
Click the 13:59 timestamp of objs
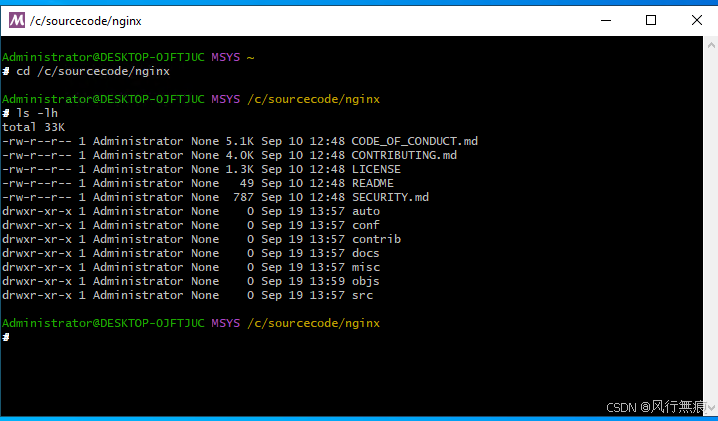tap(327, 281)
